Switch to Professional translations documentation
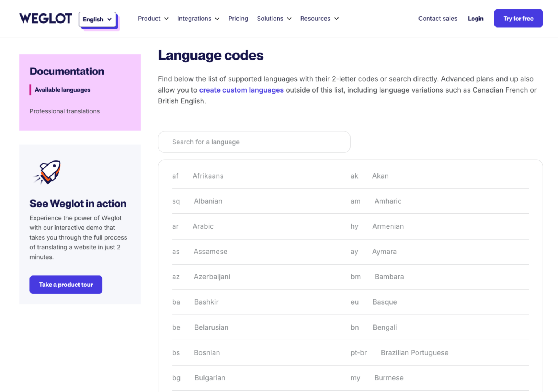The image size is (558, 392). click(x=64, y=111)
